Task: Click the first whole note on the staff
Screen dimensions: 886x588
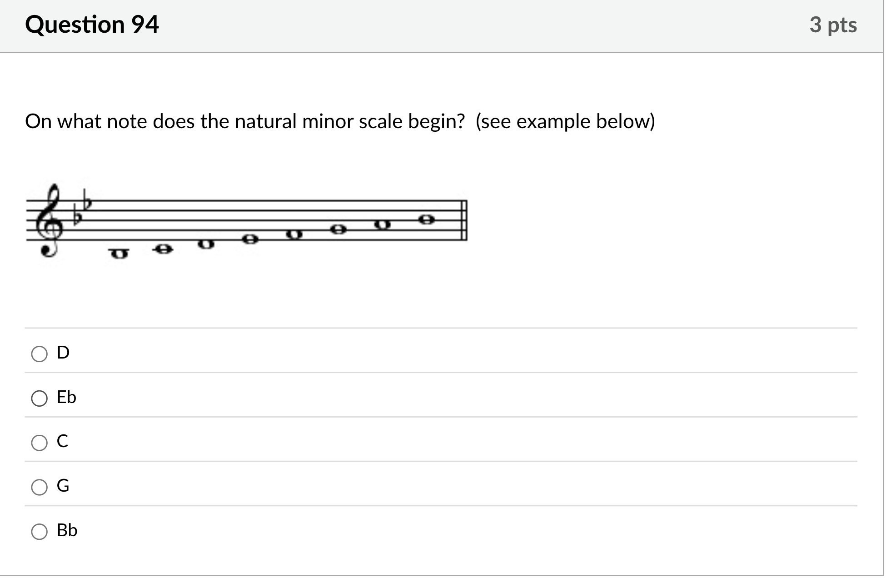Action: point(118,253)
